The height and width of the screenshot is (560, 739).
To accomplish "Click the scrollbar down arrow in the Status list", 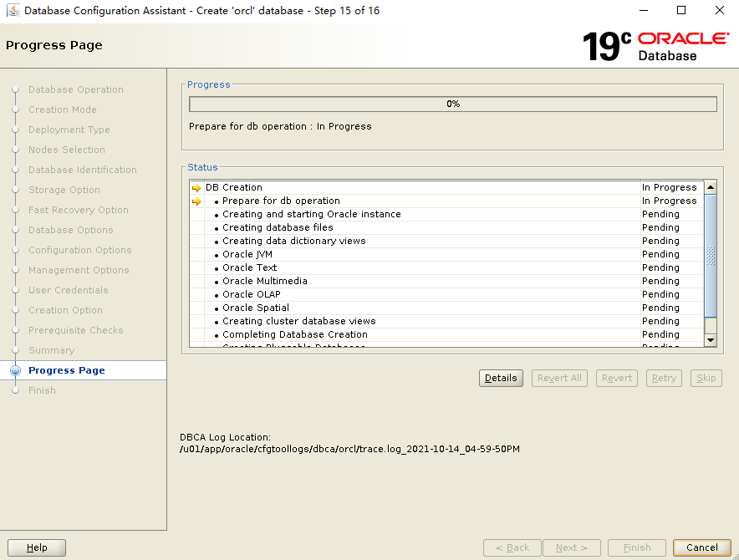I will pyautogui.click(x=711, y=339).
